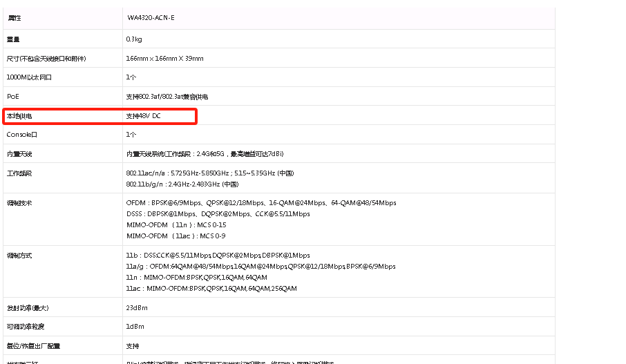
Task: Select the DSSS : DBPSK@1Mbps line
Action: tap(218, 214)
